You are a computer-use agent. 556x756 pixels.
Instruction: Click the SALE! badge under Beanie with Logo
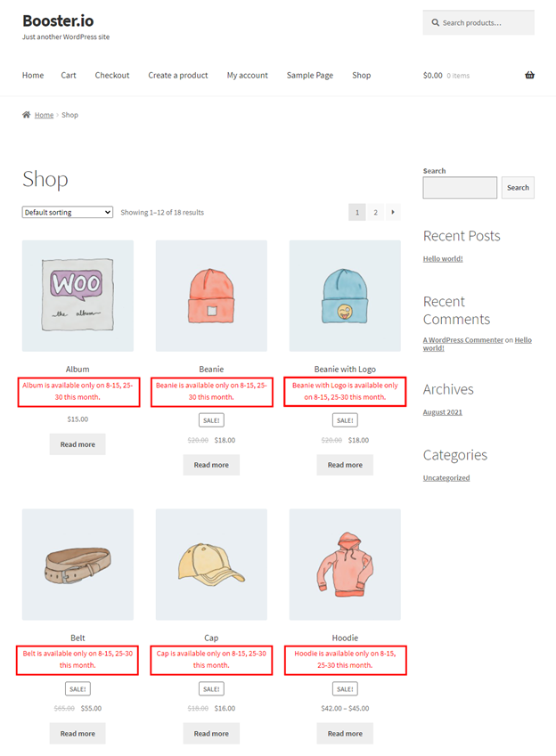[x=345, y=420]
